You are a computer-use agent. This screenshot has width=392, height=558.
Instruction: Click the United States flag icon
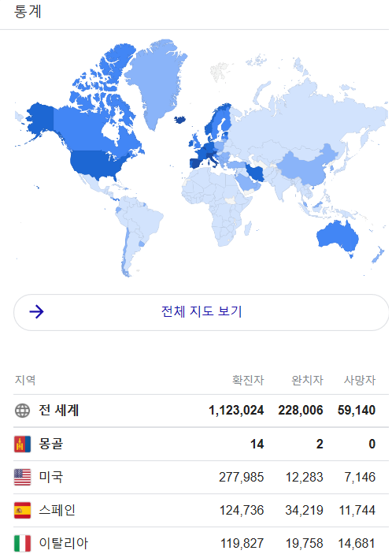coord(22,477)
